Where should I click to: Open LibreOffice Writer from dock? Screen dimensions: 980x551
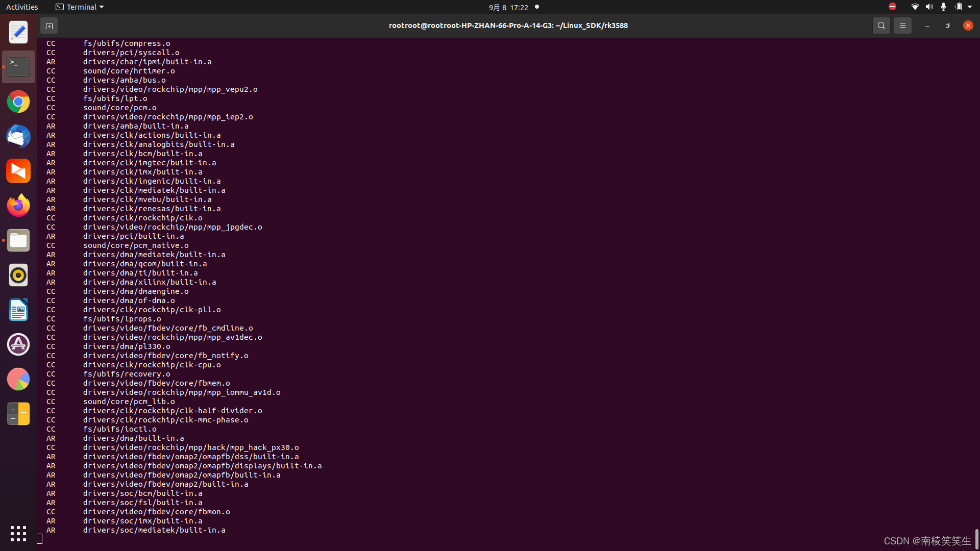pyautogui.click(x=18, y=310)
